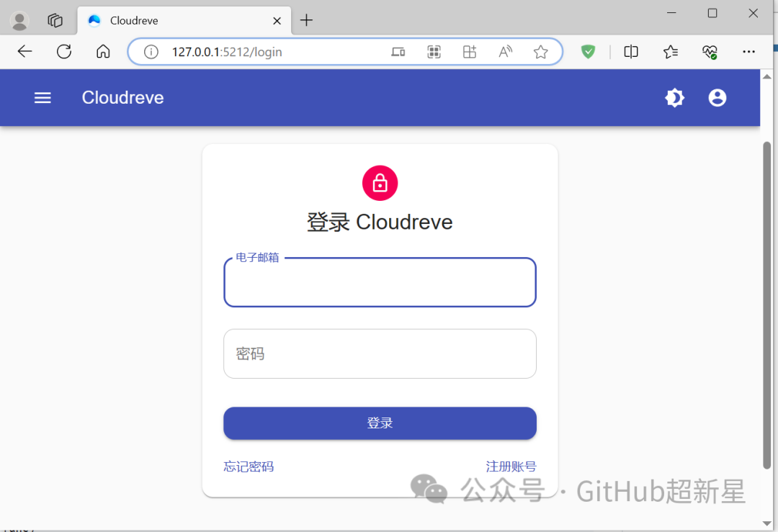
Task: Add page to favorites with star icon
Action: [x=541, y=52]
